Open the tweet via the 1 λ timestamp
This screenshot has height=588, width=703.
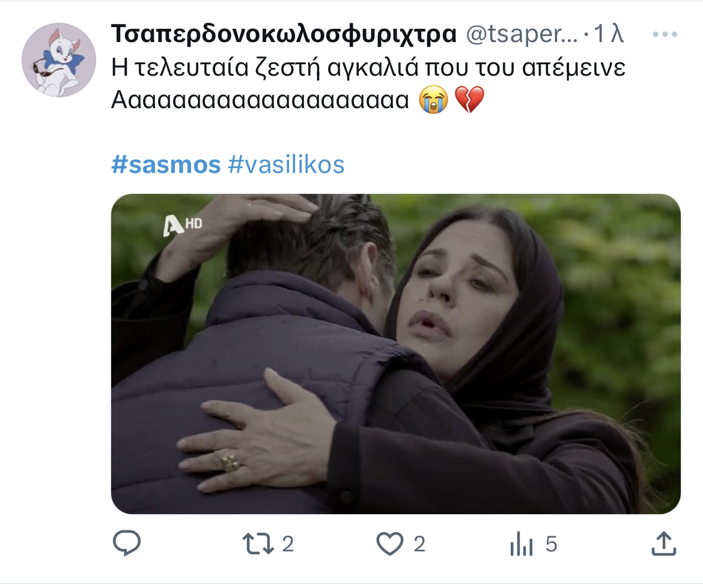pyautogui.click(x=609, y=34)
